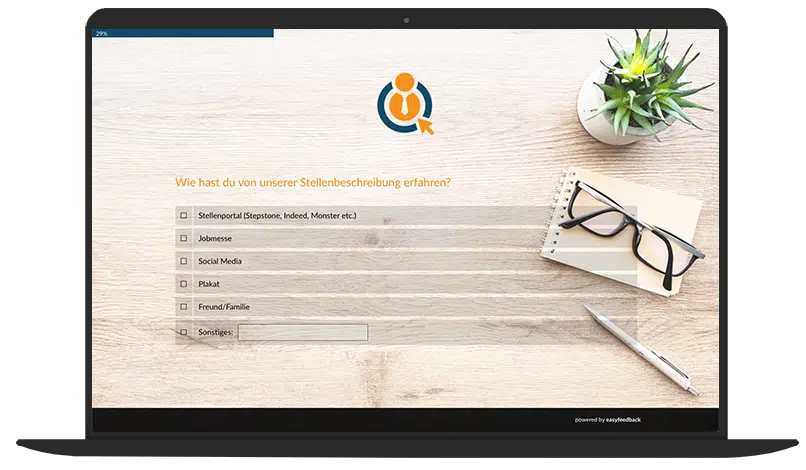Click the orange survey logo icon
Viewport: 806px width, 470px height.
pos(404,101)
